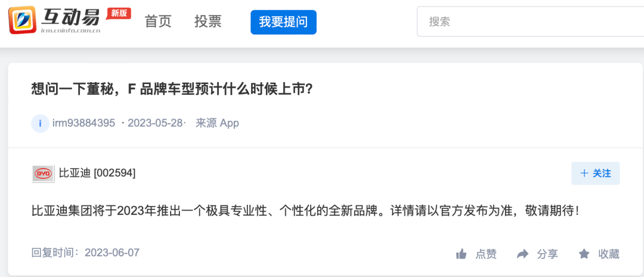Image resolution: width=644 pixels, height=277 pixels.
Task: Open user irm93884395 profile link
Action: pos(84,123)
